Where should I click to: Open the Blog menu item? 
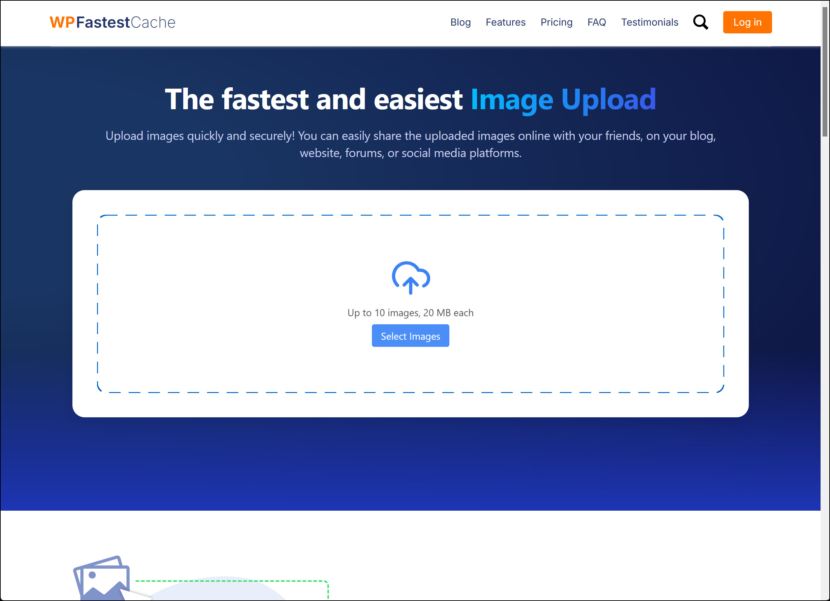click(x=460, y=22)
